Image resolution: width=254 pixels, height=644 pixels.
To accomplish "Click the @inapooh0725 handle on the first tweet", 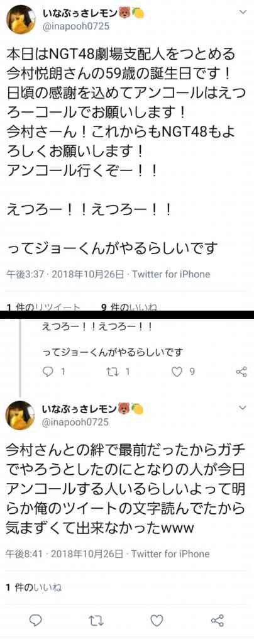I will click(75, 26).
